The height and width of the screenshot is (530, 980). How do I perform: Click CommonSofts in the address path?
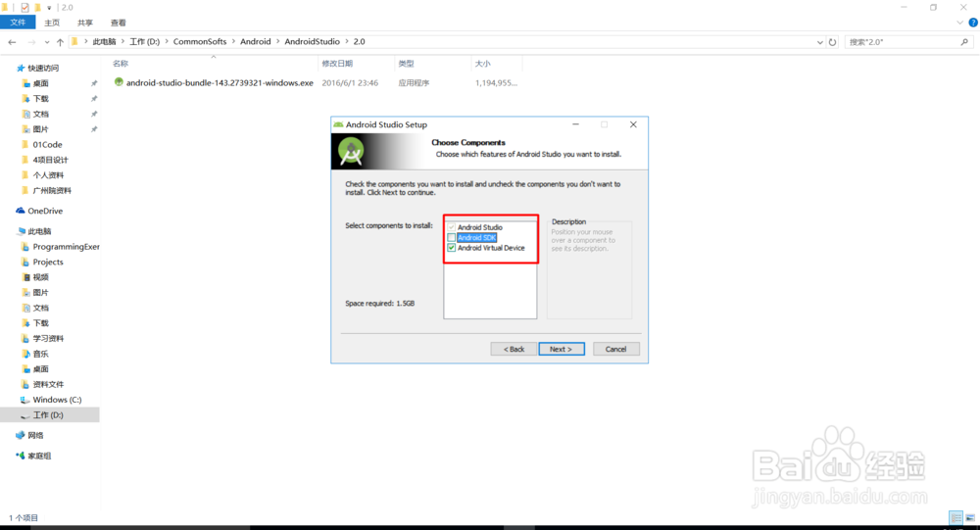click(x=200, y=41)
